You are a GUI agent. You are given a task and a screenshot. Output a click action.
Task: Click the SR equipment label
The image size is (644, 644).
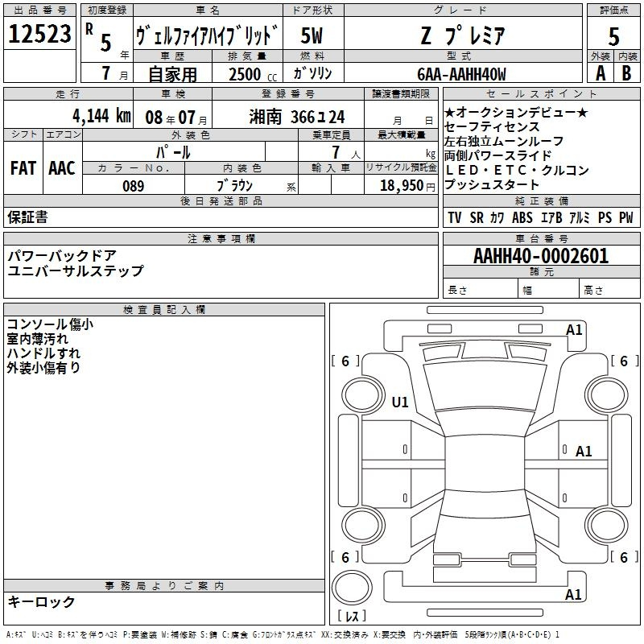click(x=477, y=217)
